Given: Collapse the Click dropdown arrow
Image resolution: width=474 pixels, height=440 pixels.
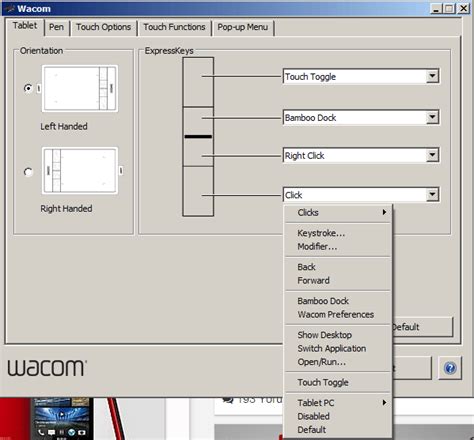Looking at the screenshot, I should pos(432,195).
